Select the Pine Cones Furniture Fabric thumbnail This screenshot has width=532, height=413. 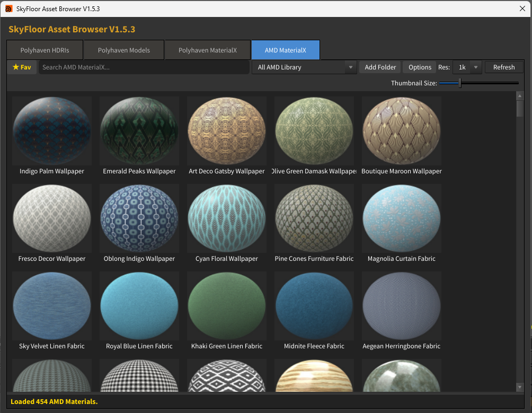(x=314, y=218)
